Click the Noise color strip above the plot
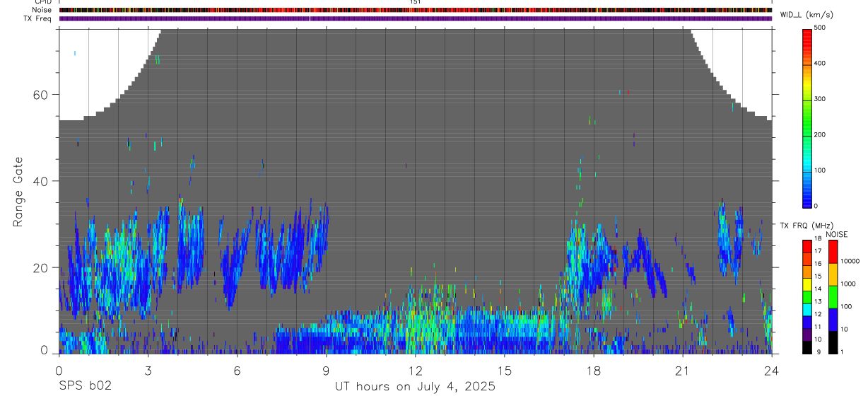 pos(416,10)
